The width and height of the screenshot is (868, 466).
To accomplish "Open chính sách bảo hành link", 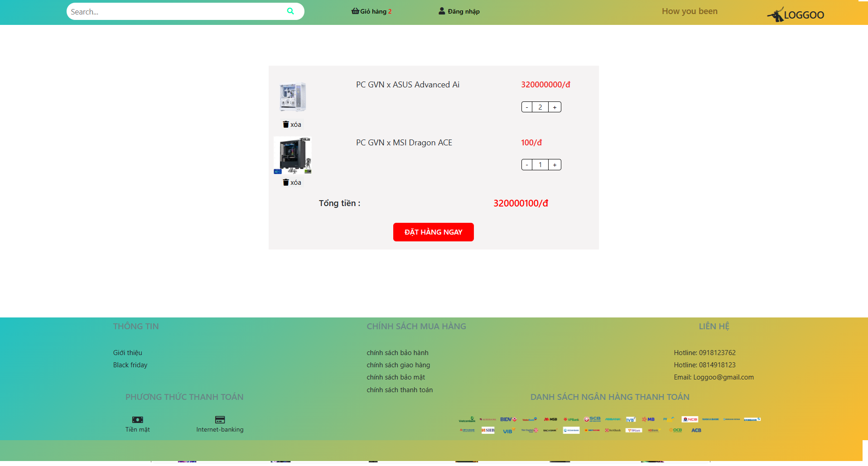I will [x=397, y=353].
